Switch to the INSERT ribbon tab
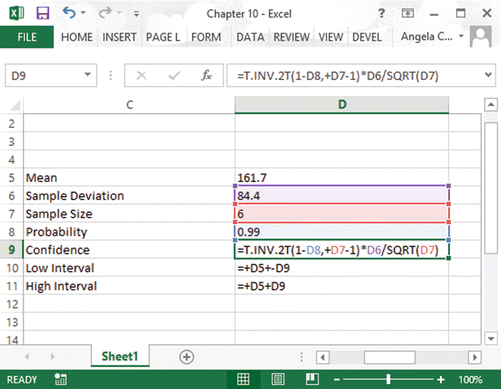The height and width of the screenshot is (389, 501). pos(119,37)
